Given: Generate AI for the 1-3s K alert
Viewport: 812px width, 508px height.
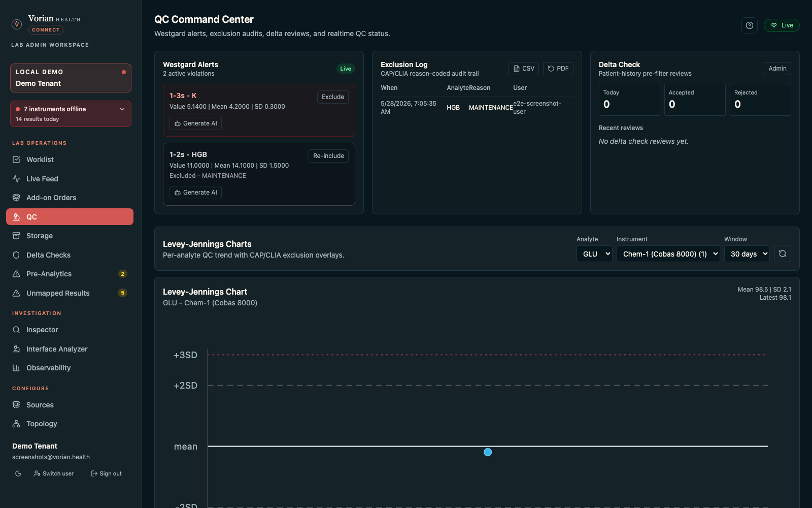Looking at the screenshot, I should coord(195,123).
